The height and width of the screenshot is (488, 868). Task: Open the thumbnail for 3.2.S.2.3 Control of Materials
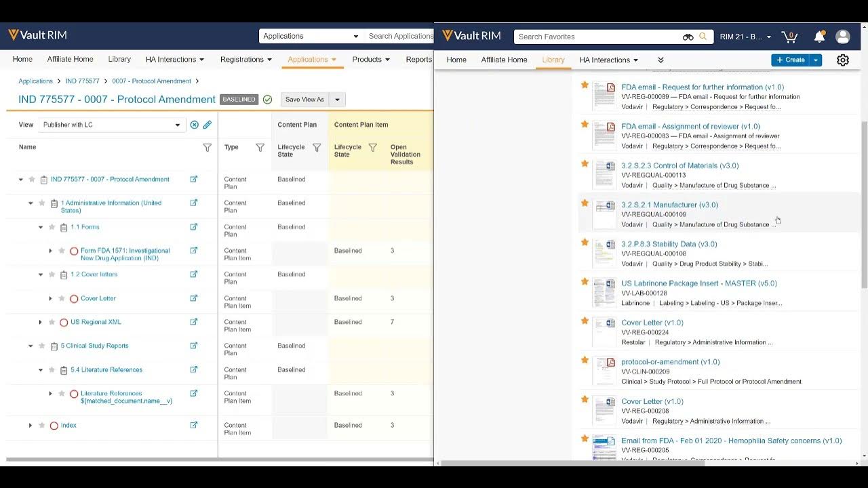point(604,174)
